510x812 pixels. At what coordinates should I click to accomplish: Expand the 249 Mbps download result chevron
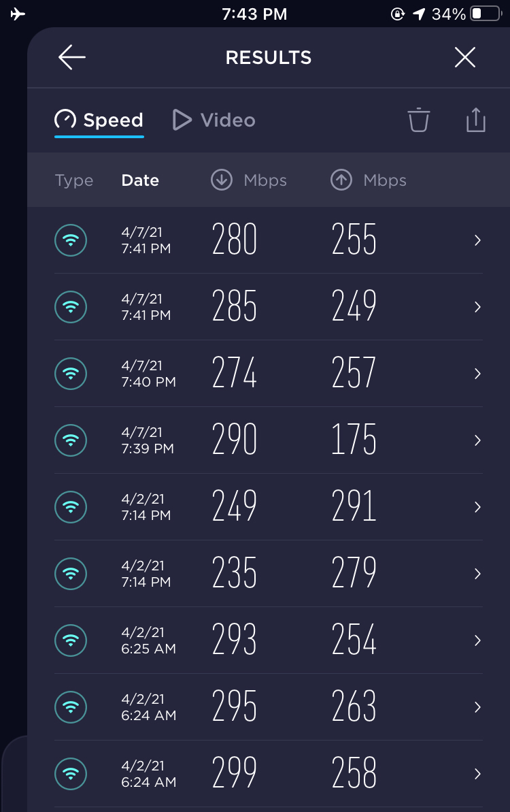pyautogui.click(x=477, y=507)
